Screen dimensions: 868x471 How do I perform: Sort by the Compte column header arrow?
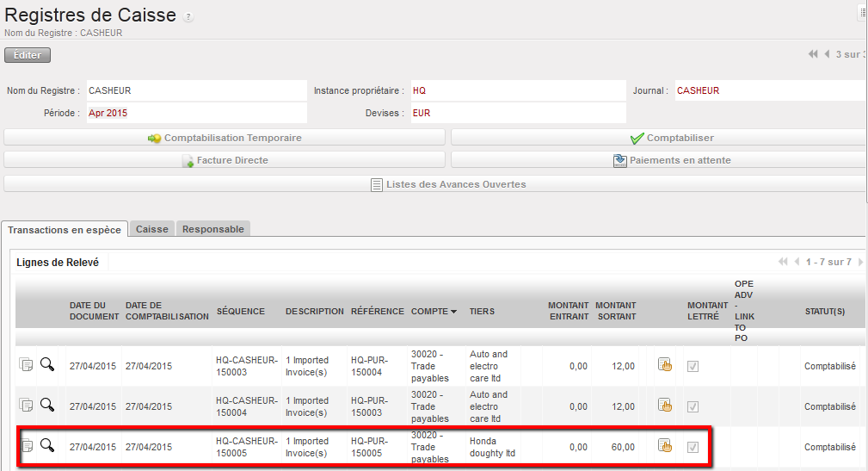(x=453, y=312)
